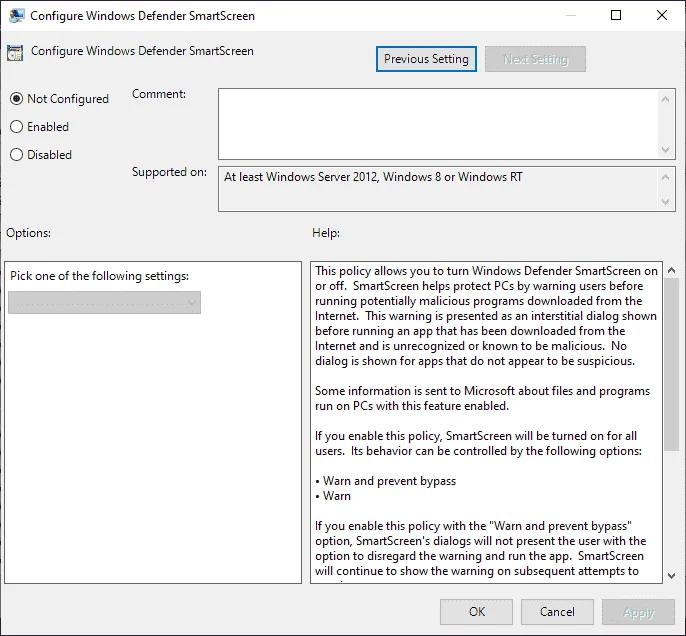Click the 'Options:' label
The height and width of the screenshot is (636, 686).
click(28, 233)
